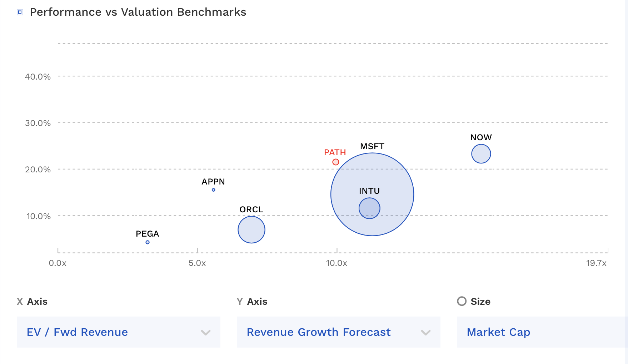Select the tiny APPN data point

click(x=213, y=190)
